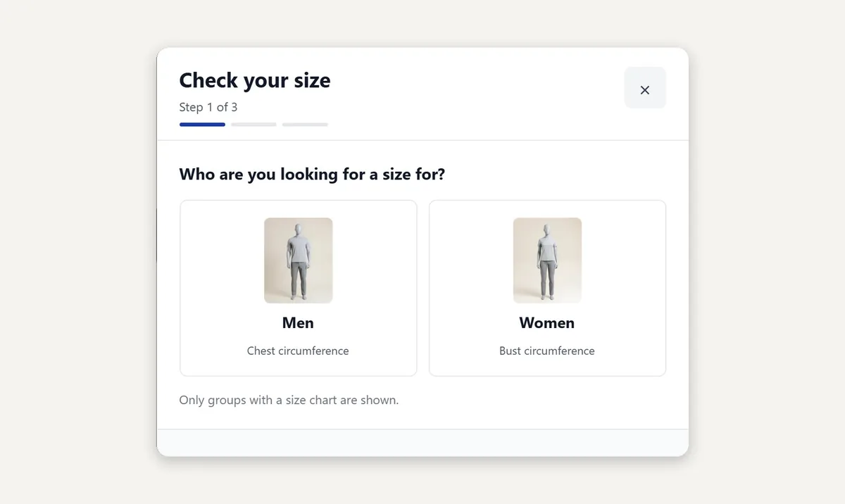This screenshot has width=845, height=504.
Task: Click the second grey progress step bar
Action: click(x=254, y=125)
